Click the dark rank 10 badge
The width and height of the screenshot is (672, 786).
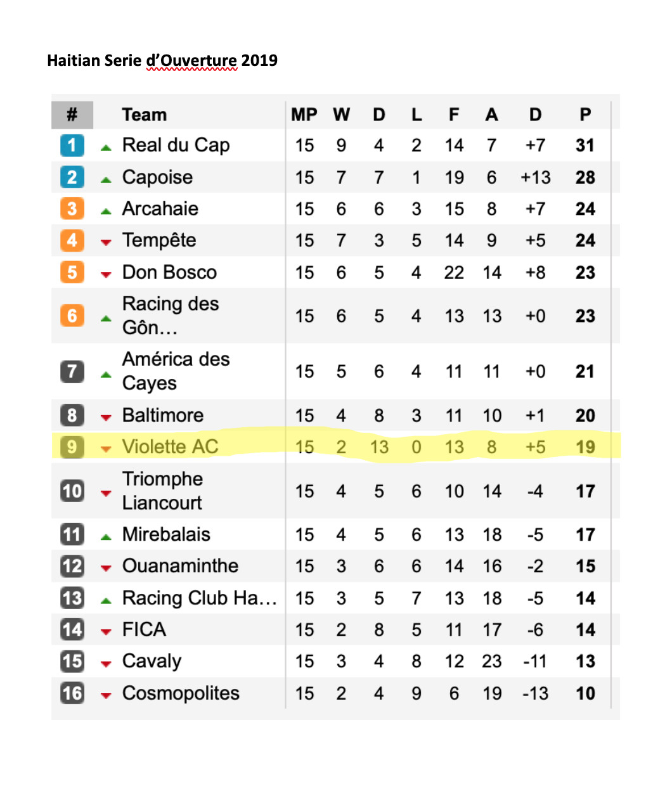tap(72, 491)
